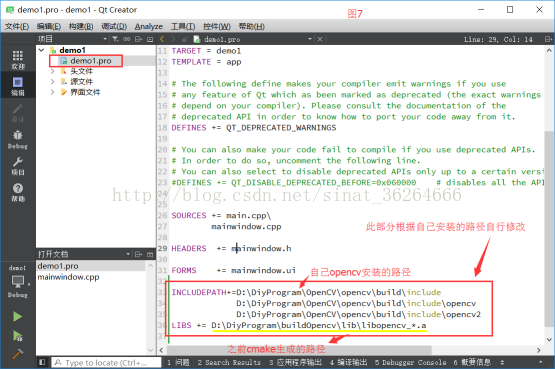Open the 工具(T) menu
The image size is (555, 369).
point(183,27)
